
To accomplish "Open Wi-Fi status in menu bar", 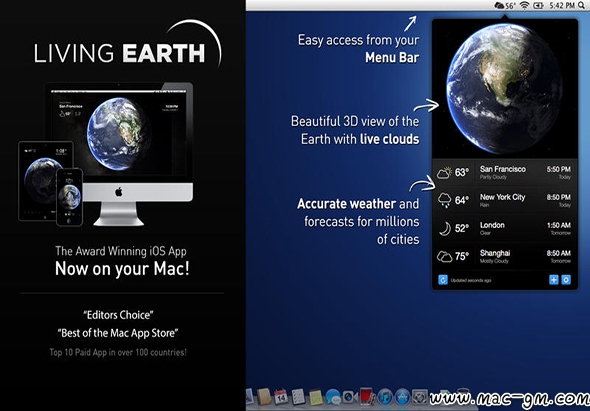I will point(524,5).
